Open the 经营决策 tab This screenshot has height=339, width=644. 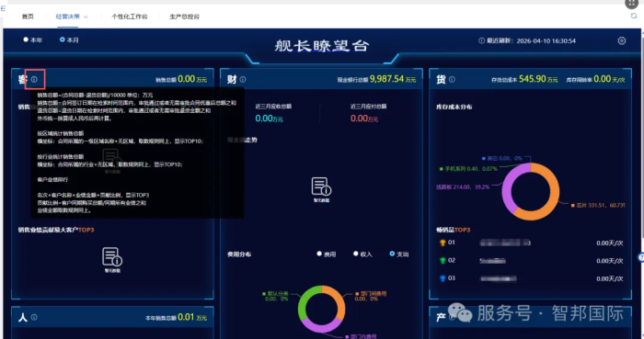pos(68,17)
